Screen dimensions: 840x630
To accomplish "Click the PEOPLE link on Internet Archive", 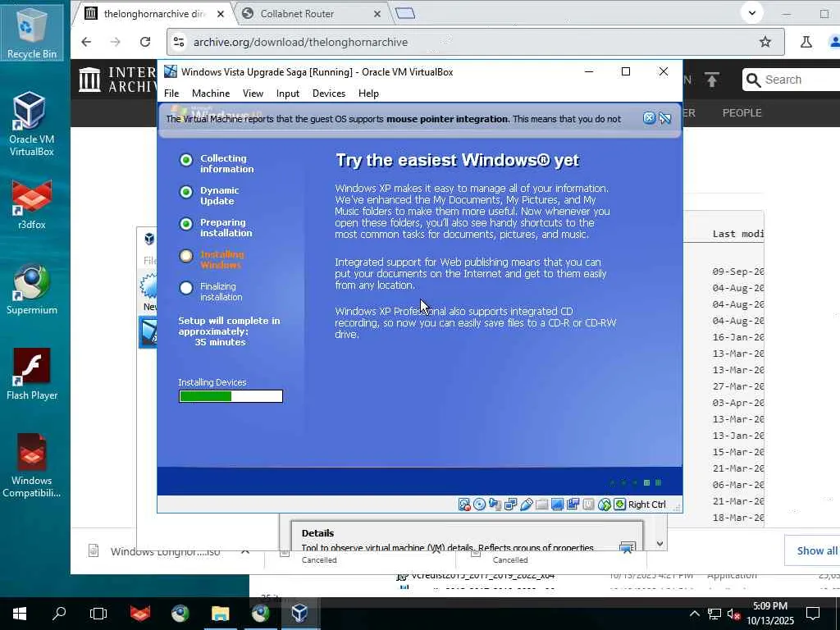I will point(742,113).
